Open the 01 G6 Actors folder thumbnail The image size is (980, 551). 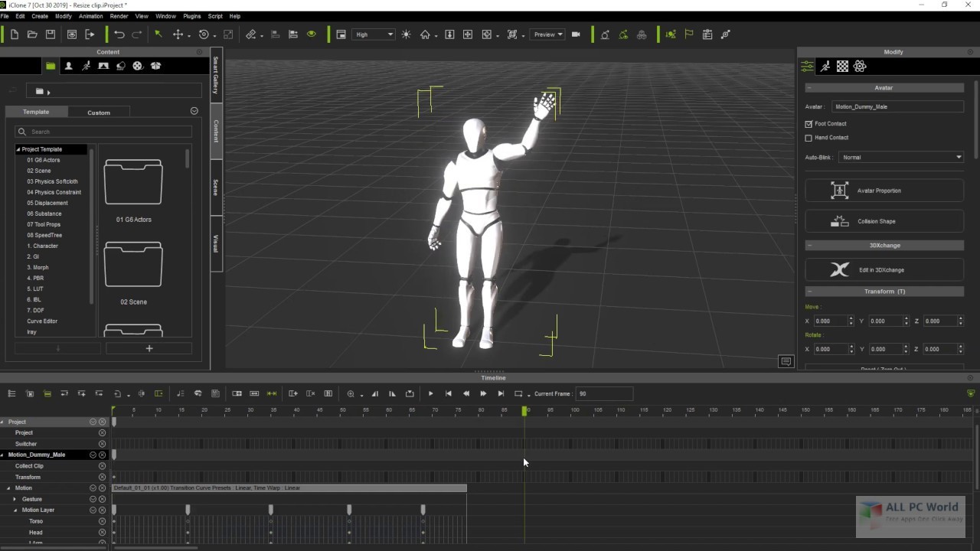[x=133, y=182]
